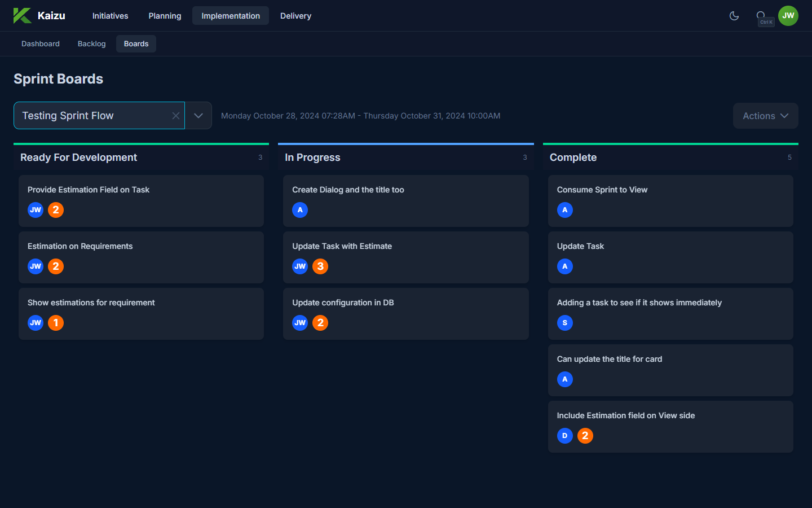812x508 pixels.
Task: Click estimate badge 1 on Show estimations card
Action: click(x=56, y=323)
